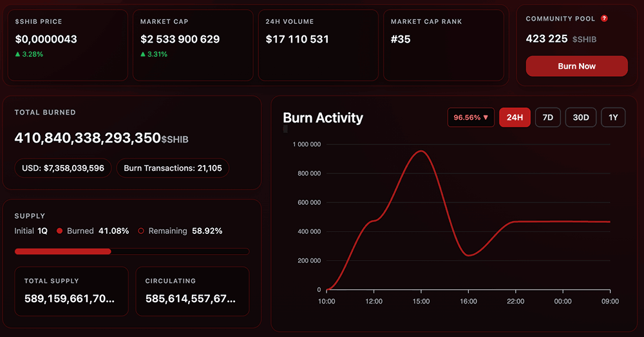Click the total burned value 410,840,338,293,350
This screenshot has width=644, height=337.
coord(88,138)
